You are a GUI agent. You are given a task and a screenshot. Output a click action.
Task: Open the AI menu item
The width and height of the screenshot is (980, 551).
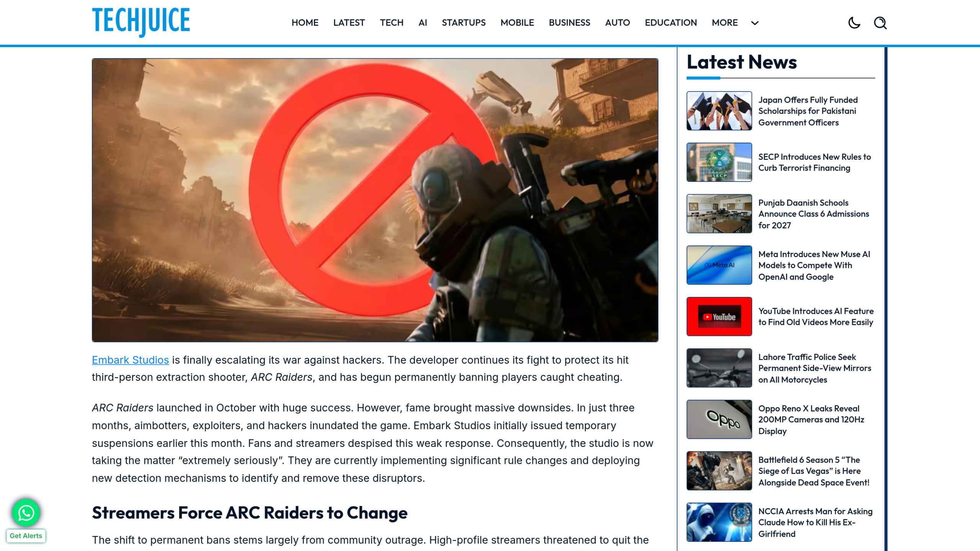(x=423, y=23)
